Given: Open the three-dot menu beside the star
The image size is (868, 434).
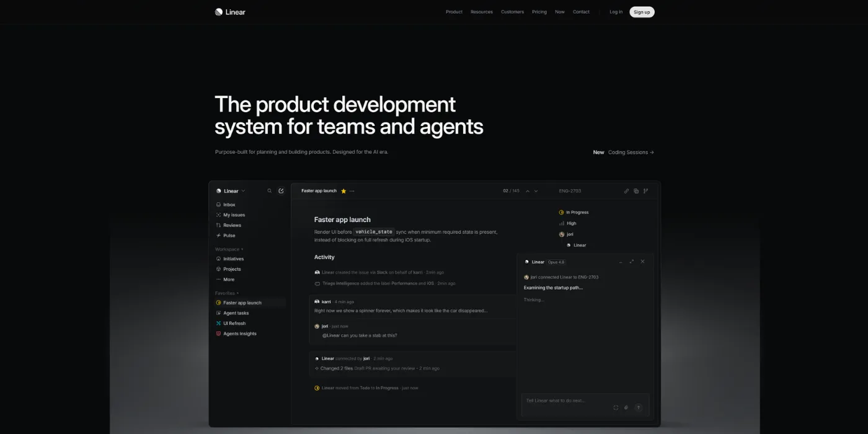Looking at the screenshot, I should point(352,191).
